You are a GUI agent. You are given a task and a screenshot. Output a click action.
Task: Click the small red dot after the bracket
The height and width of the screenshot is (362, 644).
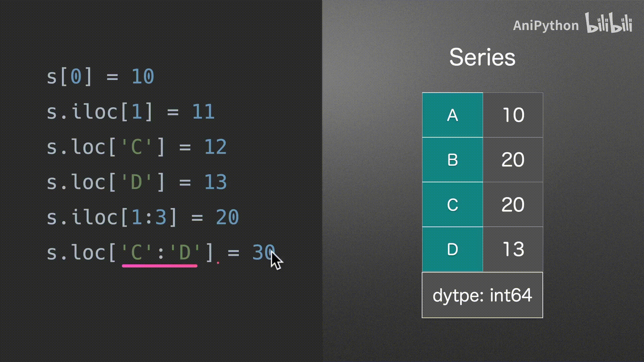coord(218,263)
